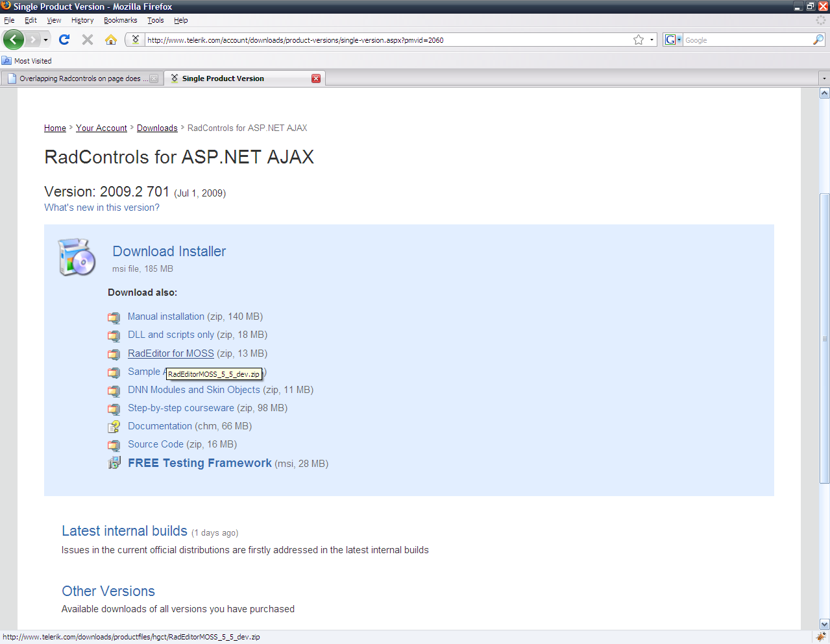Click the Forward navigation arrow
The height and width of the screenshot is (644, 830).
click(33, 40)
